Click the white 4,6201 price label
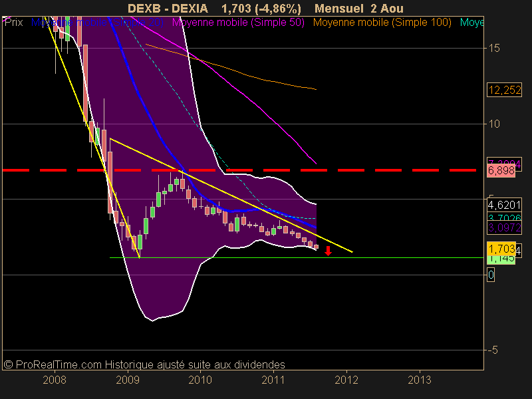The image size is (532, 399). 504,205
